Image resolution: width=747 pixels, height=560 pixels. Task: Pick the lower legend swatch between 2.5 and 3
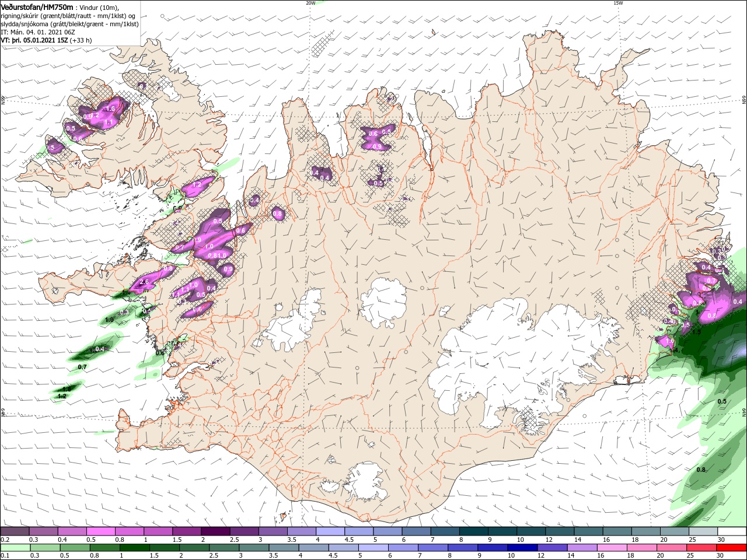click(224, 548)
